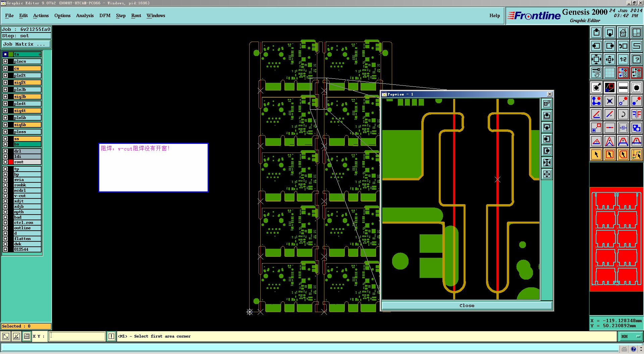Expand the ts layer row marker

[40, 54]
